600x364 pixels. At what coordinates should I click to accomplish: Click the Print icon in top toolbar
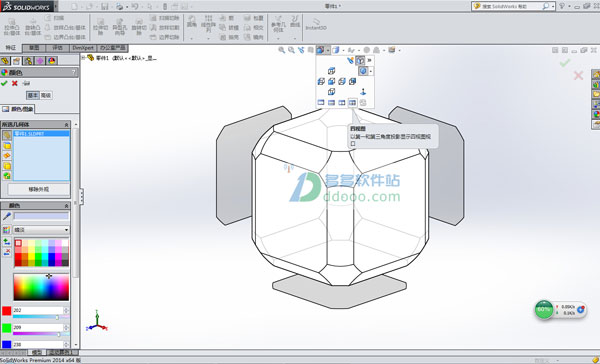click(119, 7)
